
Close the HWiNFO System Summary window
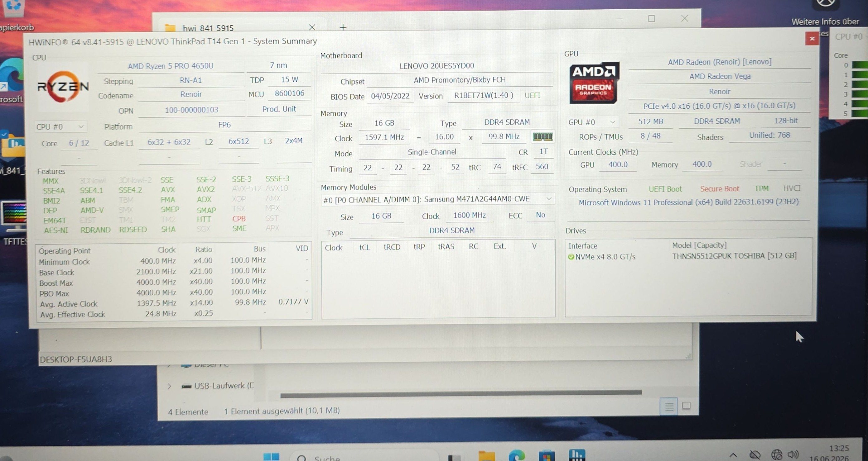[812, 39]
